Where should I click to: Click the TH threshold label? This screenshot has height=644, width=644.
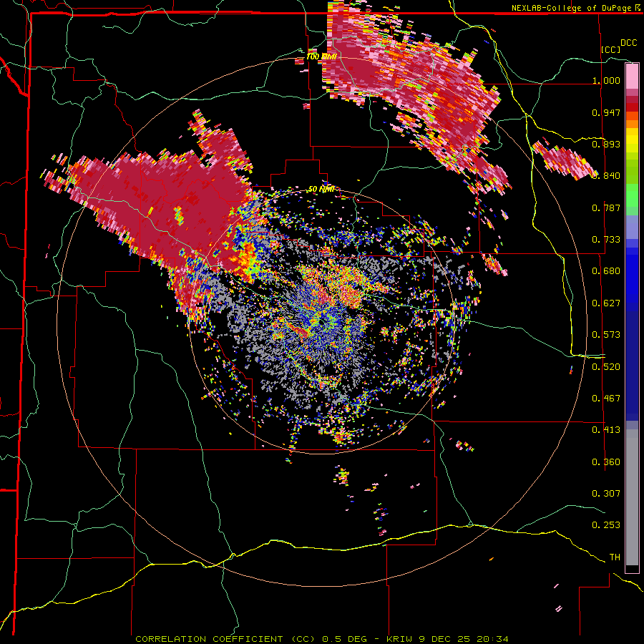click(x=615, y=557)
